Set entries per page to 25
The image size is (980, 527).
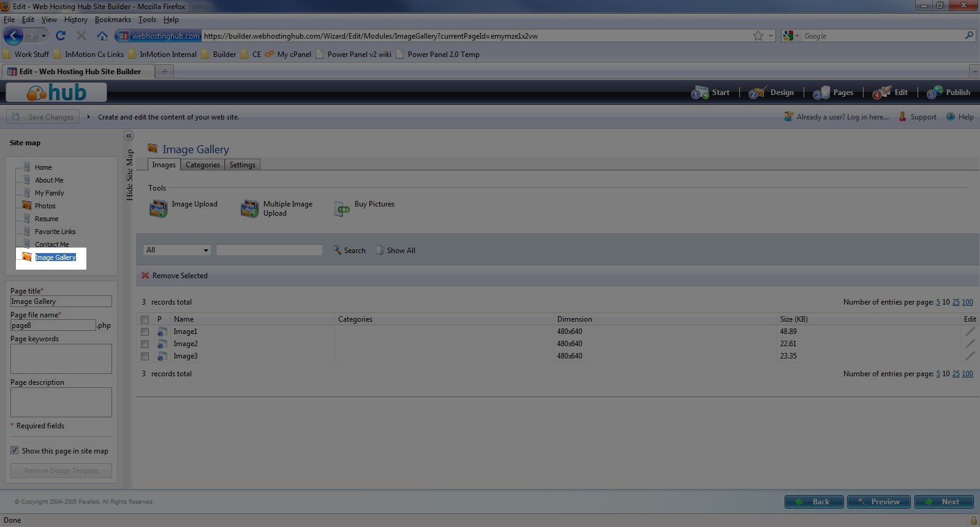[956, 302]
